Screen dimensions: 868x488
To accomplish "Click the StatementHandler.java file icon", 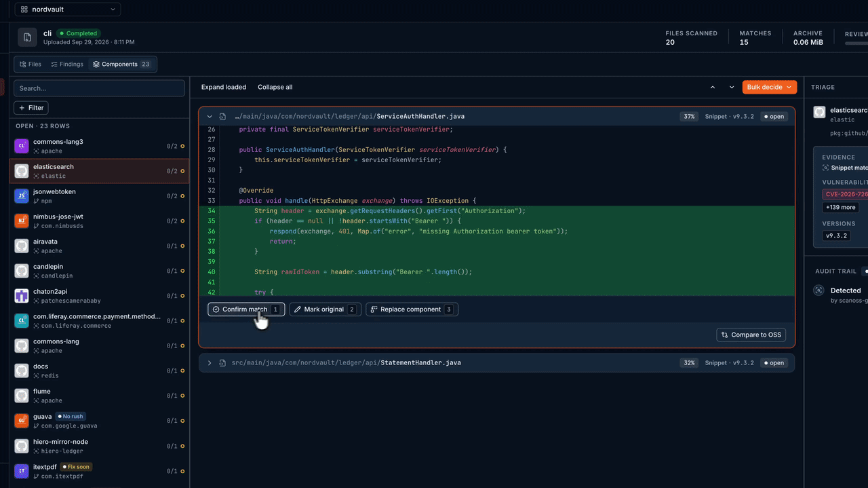I will coord(222,363).
